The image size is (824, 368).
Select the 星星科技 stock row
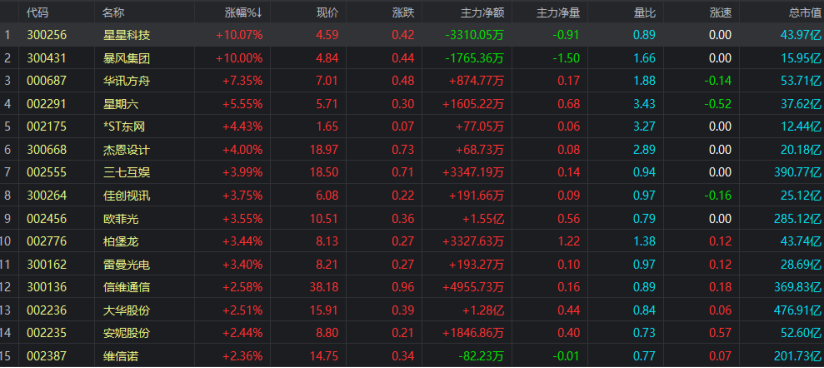point(412,35)
